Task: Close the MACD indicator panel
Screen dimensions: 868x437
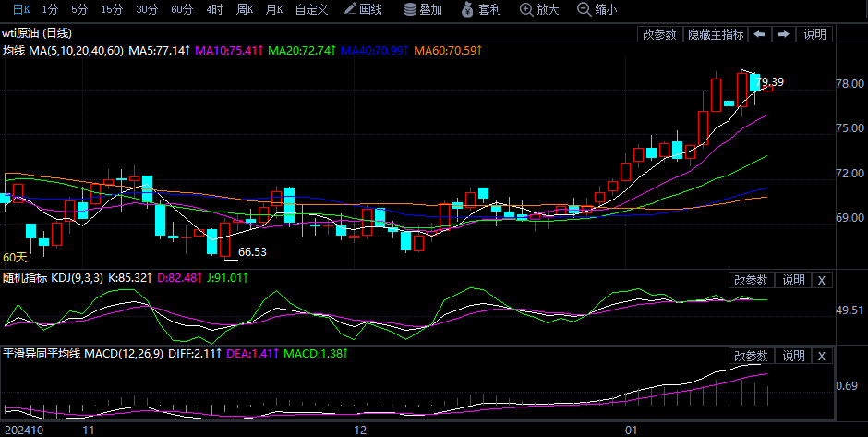Action: (x=822, y=356)
